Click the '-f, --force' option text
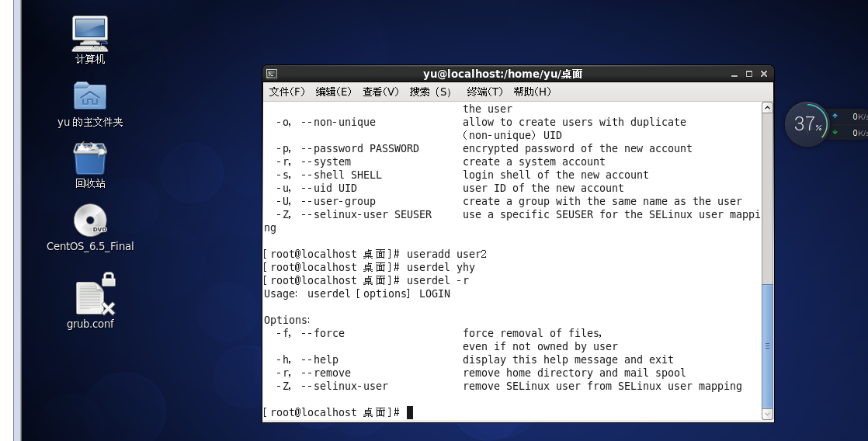Viewport: 868px width, 441px height. coord(311,333)
